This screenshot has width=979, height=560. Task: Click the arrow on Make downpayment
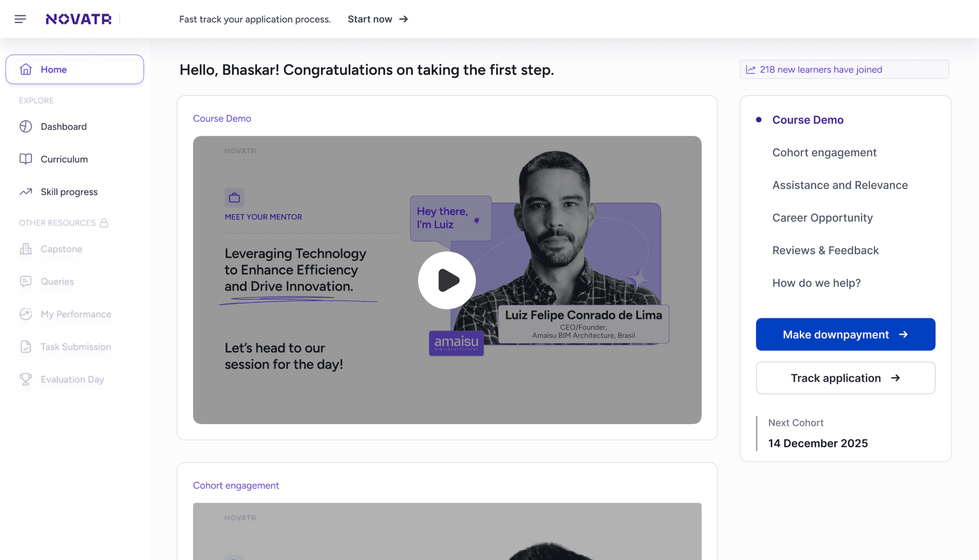[903, 334]
